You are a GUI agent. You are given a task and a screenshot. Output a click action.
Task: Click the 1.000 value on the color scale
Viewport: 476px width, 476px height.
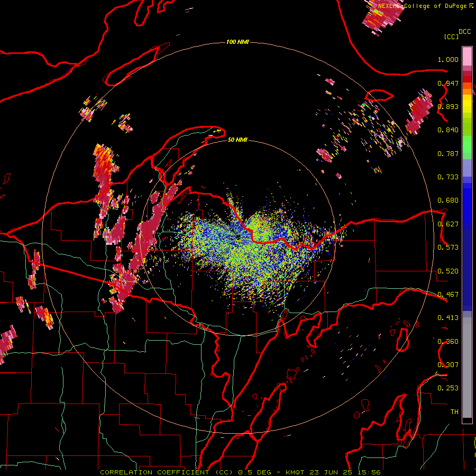[x=448, y=59]
